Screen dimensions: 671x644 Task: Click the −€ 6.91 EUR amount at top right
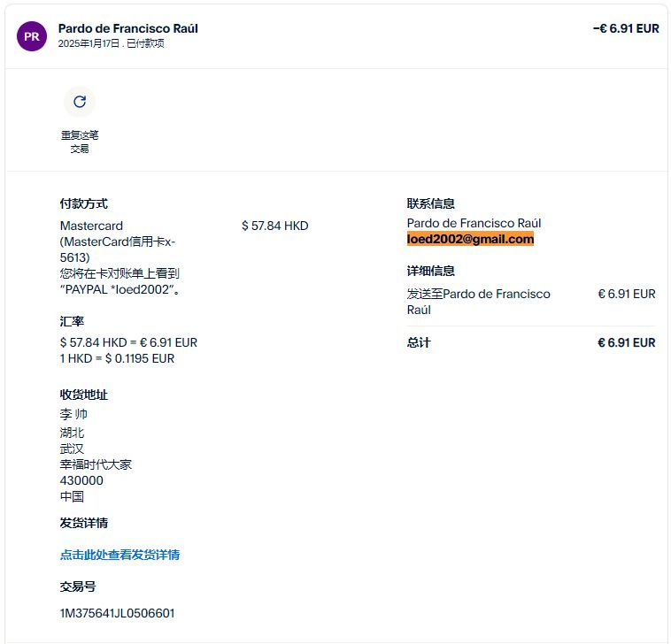point(625,28)
